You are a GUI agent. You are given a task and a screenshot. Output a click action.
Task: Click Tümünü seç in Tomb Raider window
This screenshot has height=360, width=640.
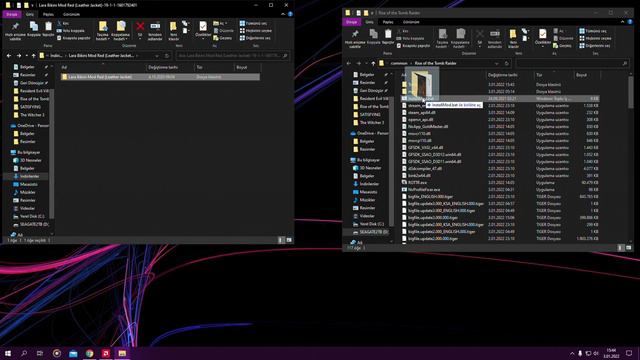tap(593, 31)
